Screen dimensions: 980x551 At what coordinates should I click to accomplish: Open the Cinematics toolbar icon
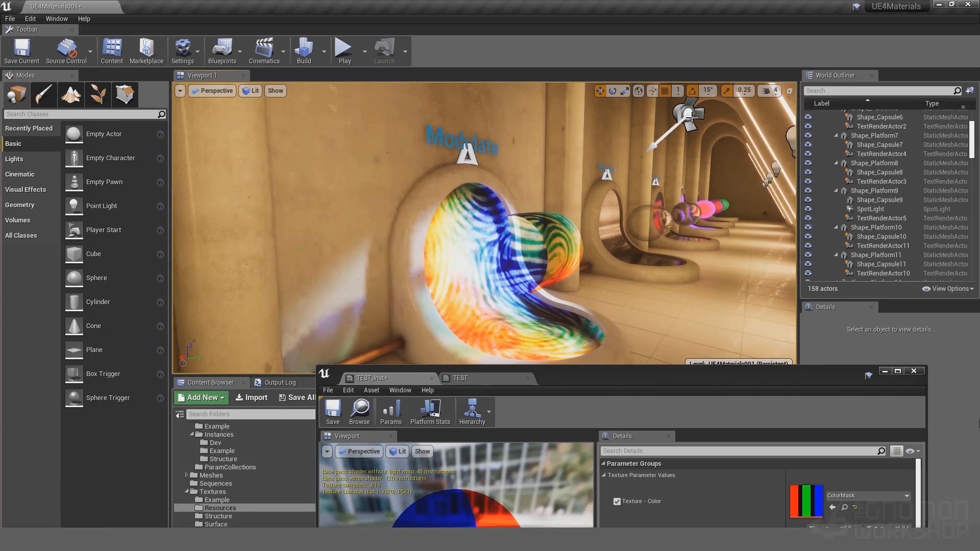[265, 51]
